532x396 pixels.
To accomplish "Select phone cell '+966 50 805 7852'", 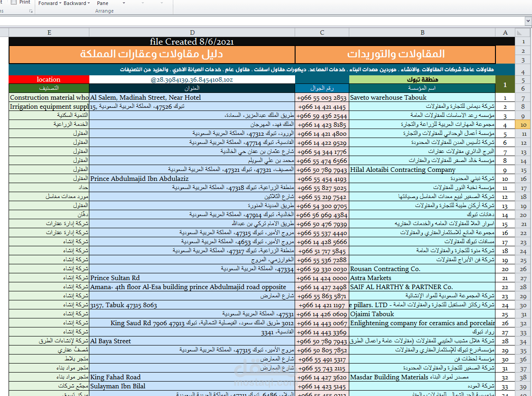I will coord(322,350).
